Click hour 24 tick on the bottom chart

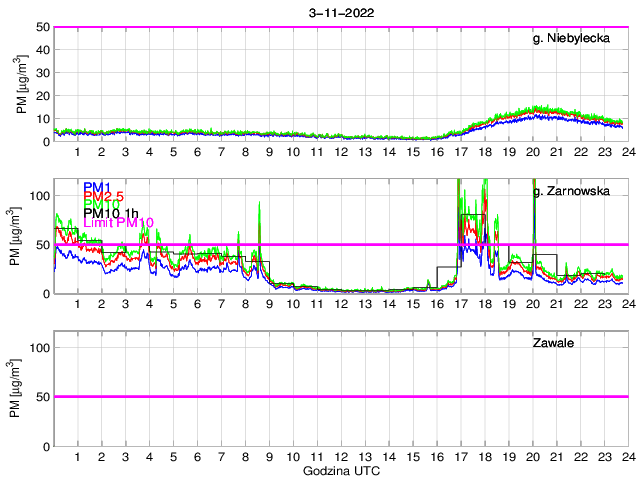(x=627, y=455)
